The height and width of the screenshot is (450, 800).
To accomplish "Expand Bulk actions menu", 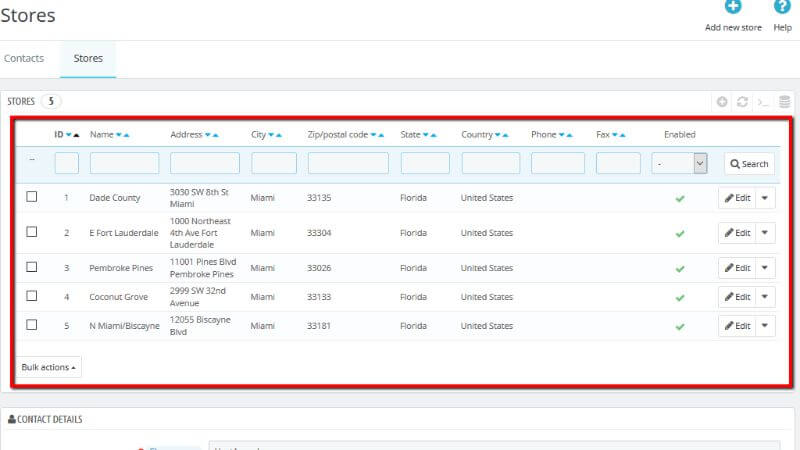I will click(x=48, y=367).
